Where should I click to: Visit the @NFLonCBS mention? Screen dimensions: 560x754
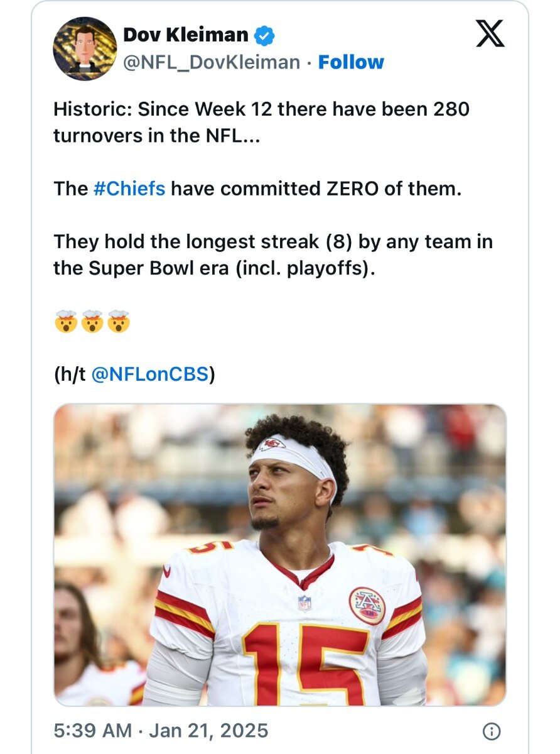[149, 374]
